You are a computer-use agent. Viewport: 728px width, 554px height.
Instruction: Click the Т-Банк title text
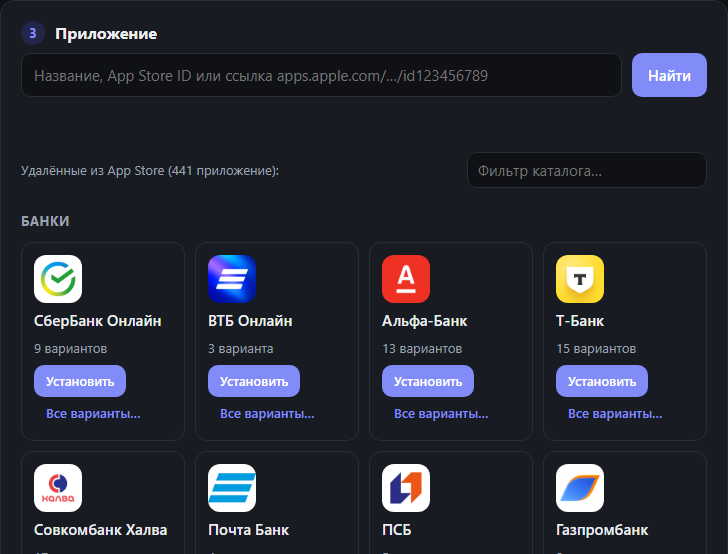tap(580, 321)
